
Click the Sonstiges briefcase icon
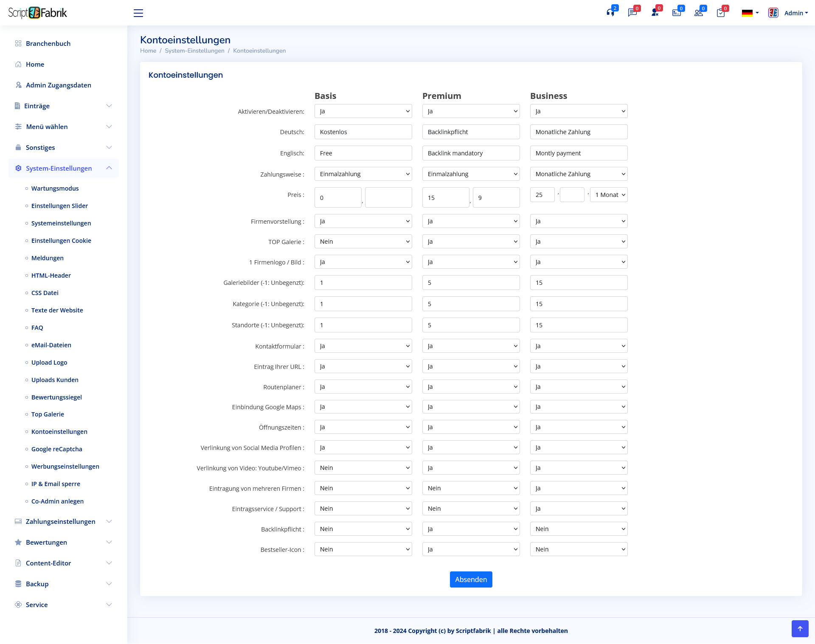pos(18,147)
